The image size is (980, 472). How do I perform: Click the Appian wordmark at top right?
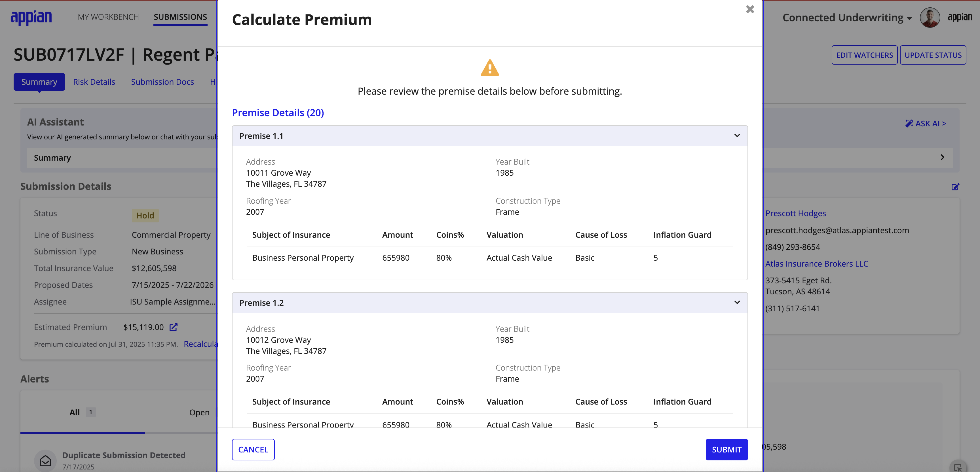click(960, 18)
